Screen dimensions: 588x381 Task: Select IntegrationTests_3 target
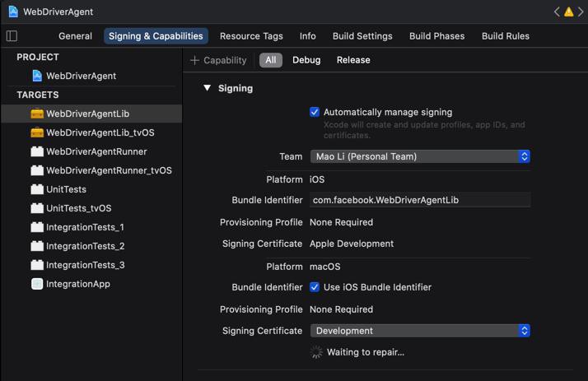pos(92,265)
